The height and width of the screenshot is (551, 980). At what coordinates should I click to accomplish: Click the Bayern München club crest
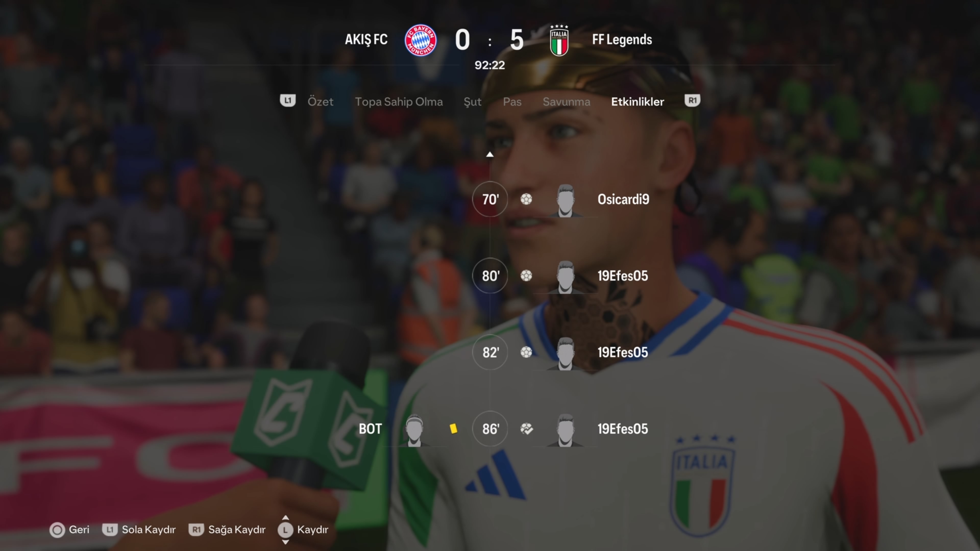click(420, 40)
